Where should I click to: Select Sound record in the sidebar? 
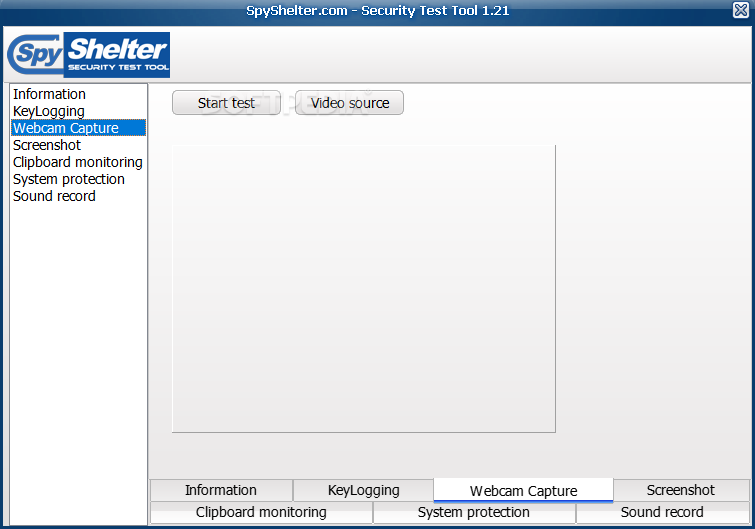(78, 196)
